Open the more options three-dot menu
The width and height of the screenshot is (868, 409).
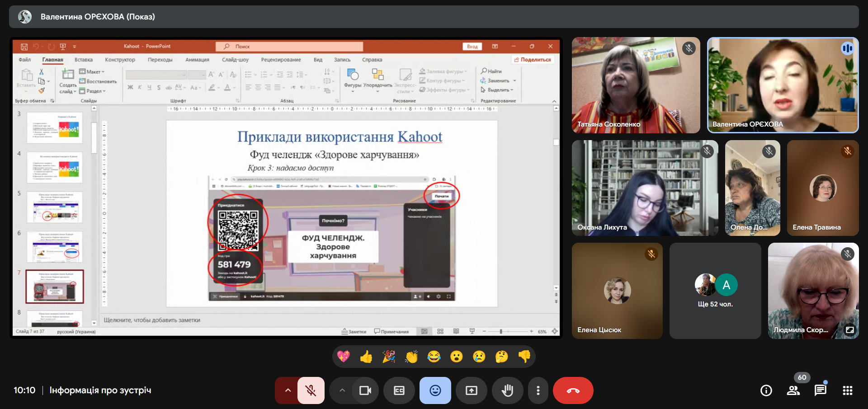pyautogui.click(x=538, y=390)
